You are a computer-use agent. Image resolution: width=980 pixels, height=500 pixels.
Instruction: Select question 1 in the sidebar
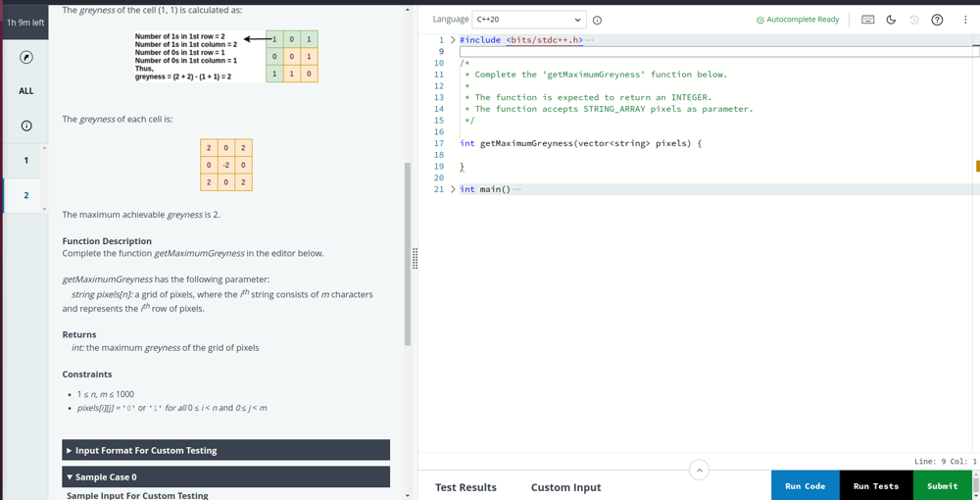pos(26,160)
